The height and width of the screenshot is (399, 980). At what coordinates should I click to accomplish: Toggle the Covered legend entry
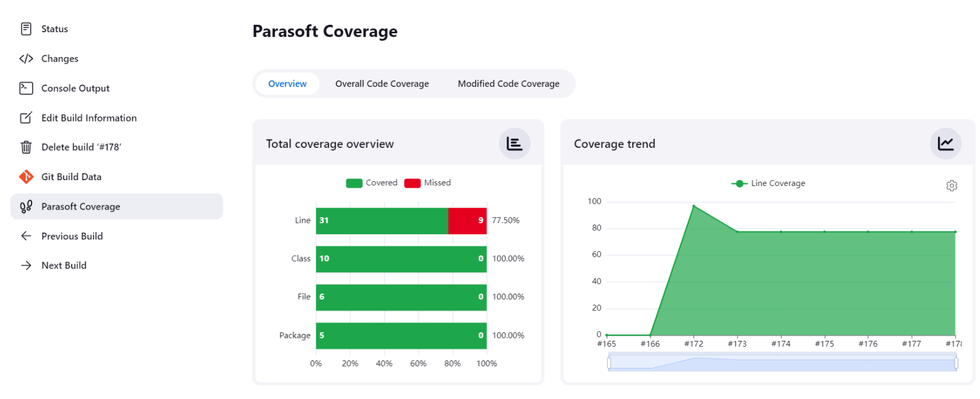pyautogui.click(x=372, y=183)
